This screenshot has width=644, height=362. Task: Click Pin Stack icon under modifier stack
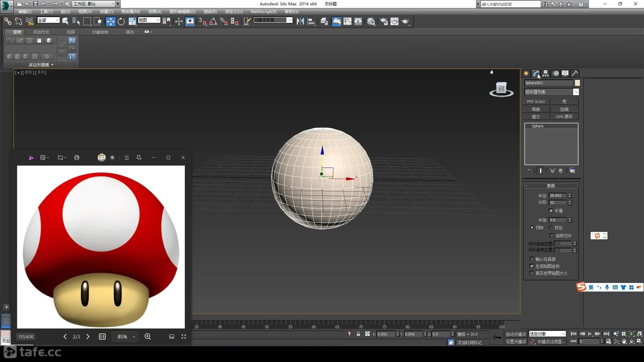click(529, 171)
